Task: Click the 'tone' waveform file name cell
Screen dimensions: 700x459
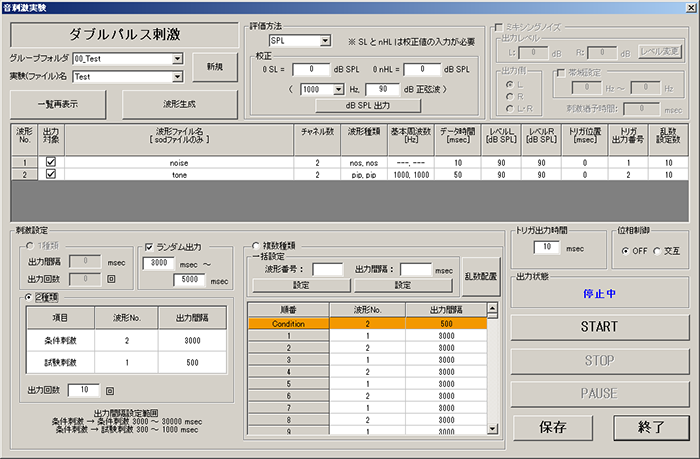Action: point(179,175)
